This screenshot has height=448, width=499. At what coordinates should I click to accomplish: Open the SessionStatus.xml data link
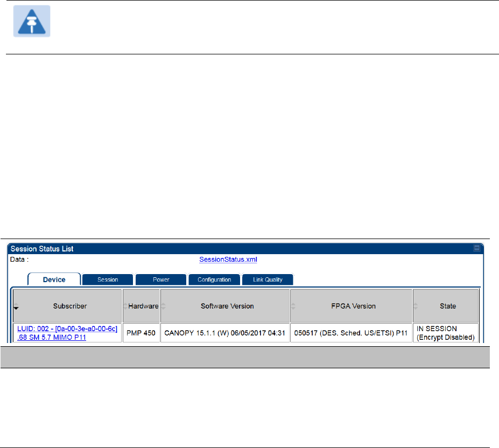(x=228, y=260)
